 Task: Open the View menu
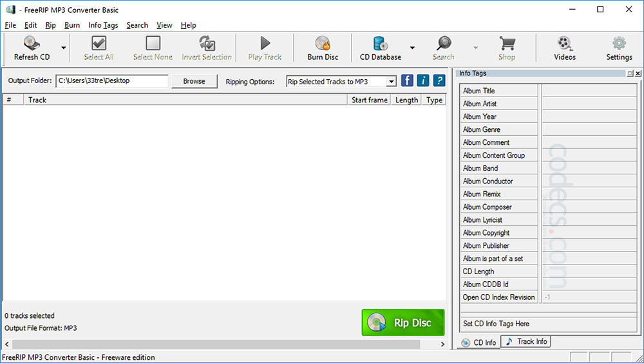tap(164, 25)
